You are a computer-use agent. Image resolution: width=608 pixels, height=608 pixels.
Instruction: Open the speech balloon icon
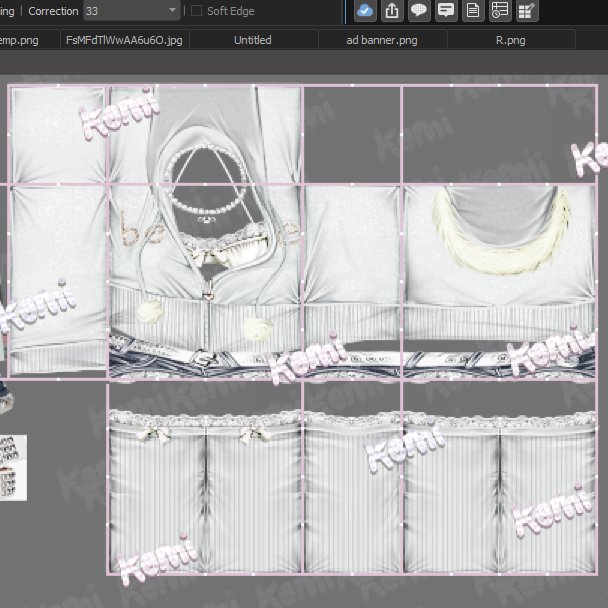pyautogui.click(x=419, y=10)
